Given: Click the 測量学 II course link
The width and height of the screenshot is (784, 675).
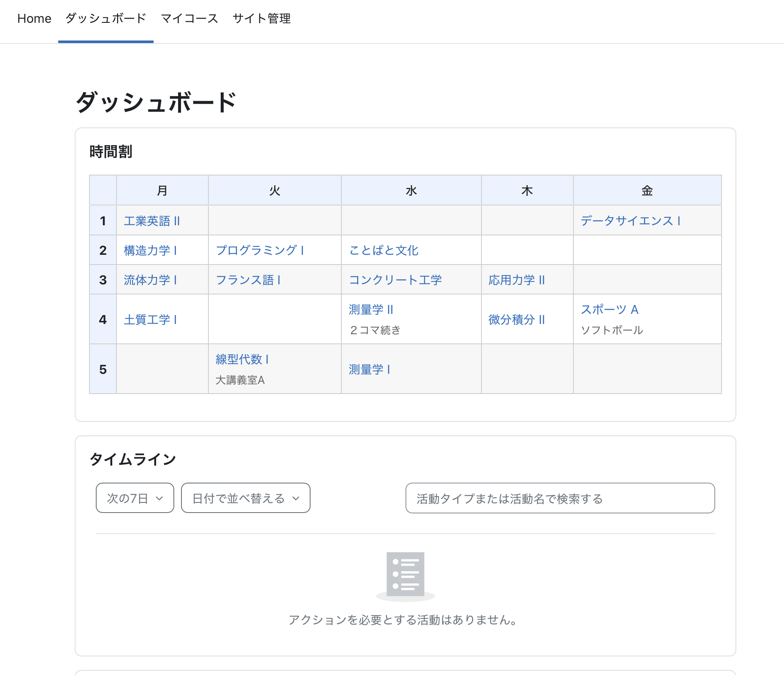Looking at the screenshot, I should tap(371, 310).
